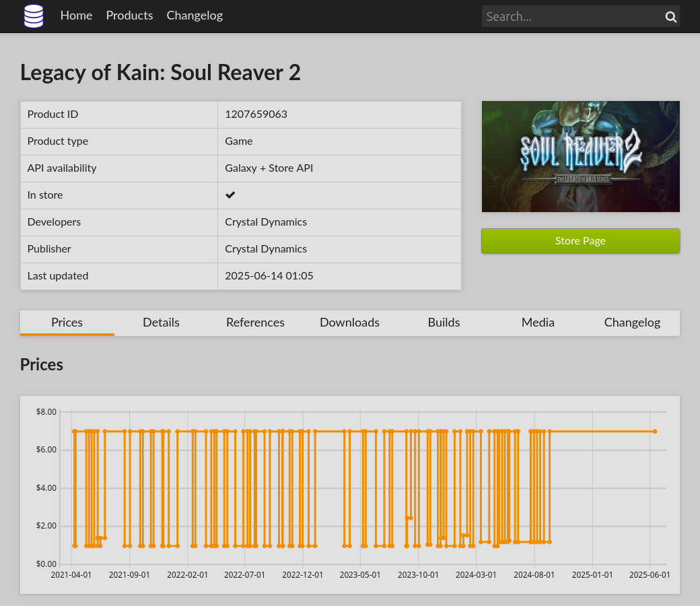The image size is (700, 606).
Task: Open the Builds tab
Action: (444, 323)
